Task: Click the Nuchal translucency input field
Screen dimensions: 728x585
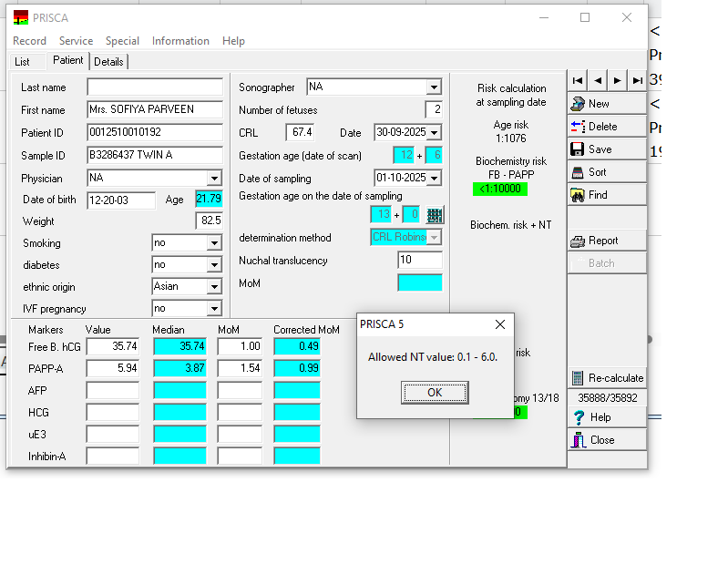Action: (x=419, y=261)
